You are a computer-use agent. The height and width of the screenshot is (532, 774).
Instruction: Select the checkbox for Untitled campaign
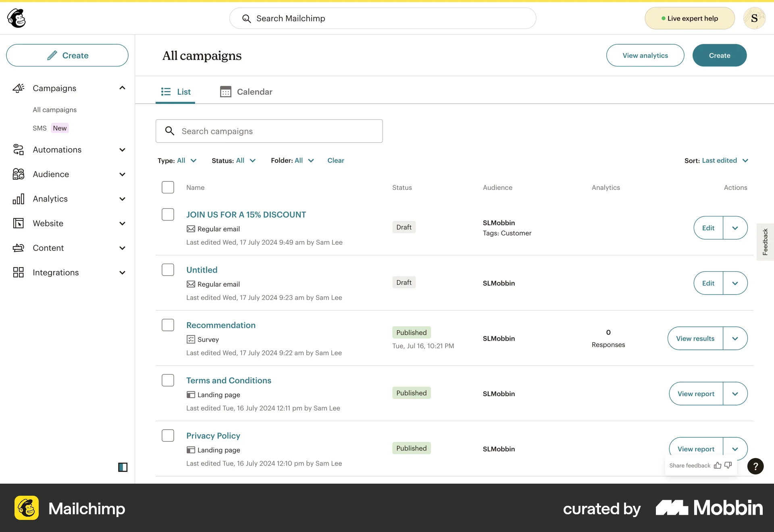tap(168, 270)
